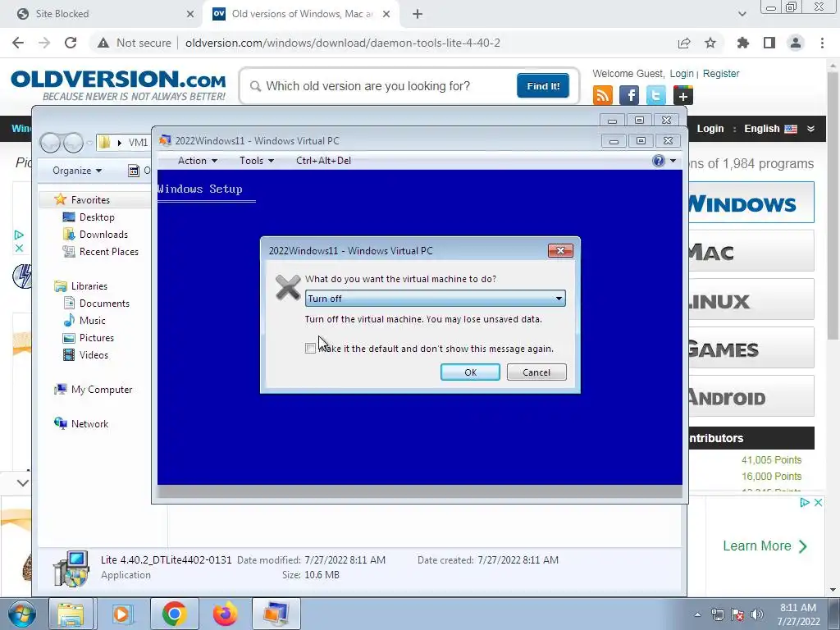This screenshot has height=630, width=840.
Task: Select Downloads in Explorer sidebar
Action: coord(103,234)
